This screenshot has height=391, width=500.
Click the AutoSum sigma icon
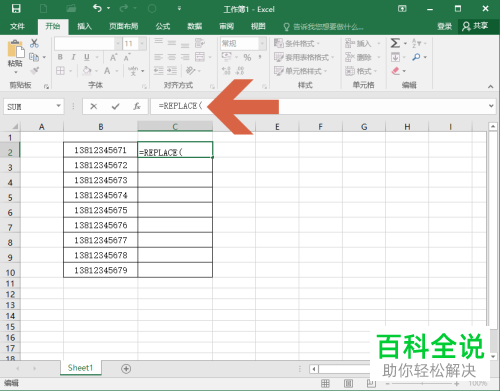[x=395, y=43]
